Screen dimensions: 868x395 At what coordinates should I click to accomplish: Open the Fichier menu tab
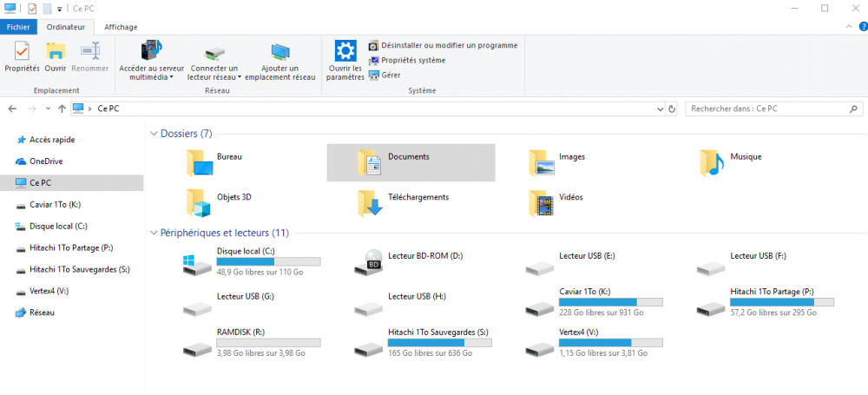tap(18, 27)
